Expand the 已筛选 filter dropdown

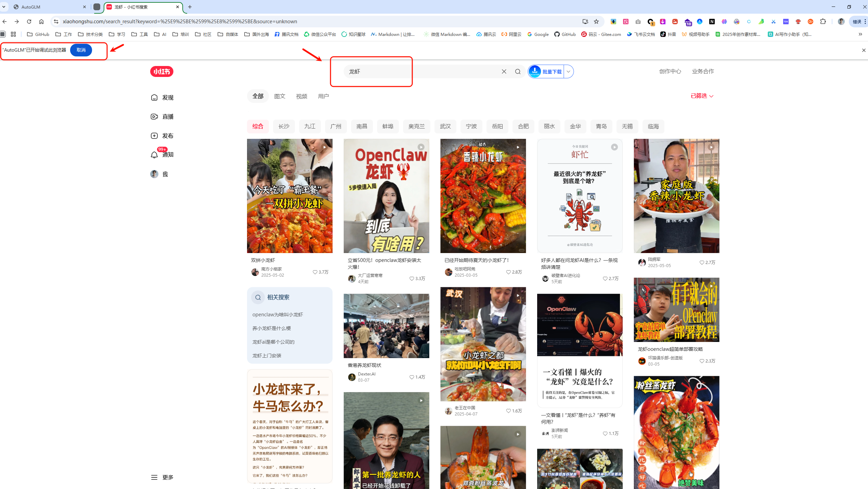point(702,96)
